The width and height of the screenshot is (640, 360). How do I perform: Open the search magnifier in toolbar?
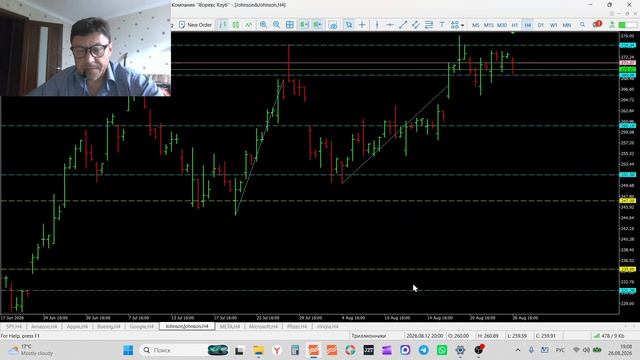[582, 25]
